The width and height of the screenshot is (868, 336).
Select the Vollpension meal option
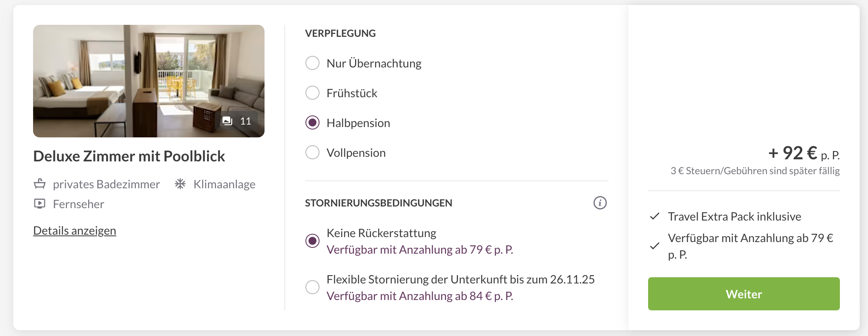[x=312, y=153]
